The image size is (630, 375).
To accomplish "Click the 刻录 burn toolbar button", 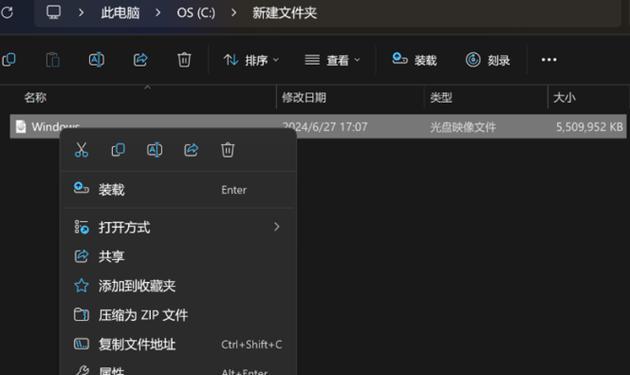I will coord(488,60).
